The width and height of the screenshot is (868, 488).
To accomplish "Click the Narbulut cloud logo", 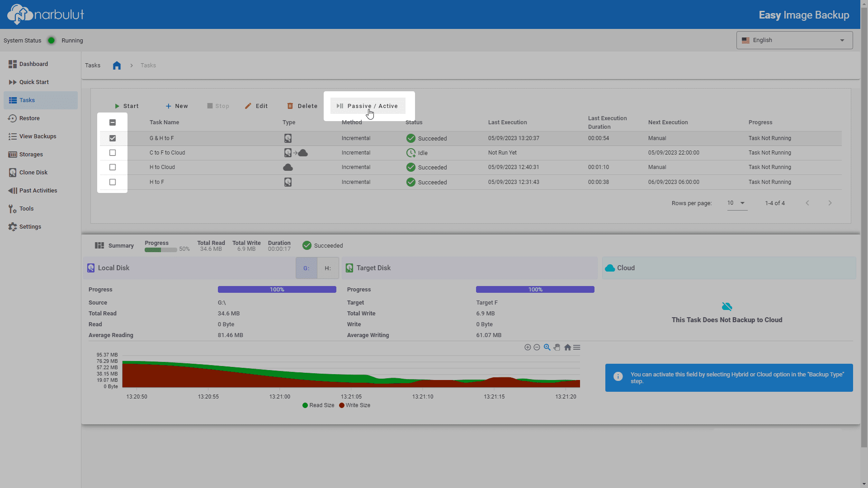I will [x=20, y=14].
